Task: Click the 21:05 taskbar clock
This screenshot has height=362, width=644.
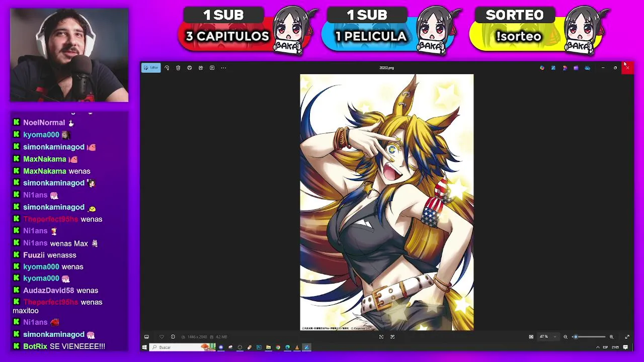Action: pos(616,347)
